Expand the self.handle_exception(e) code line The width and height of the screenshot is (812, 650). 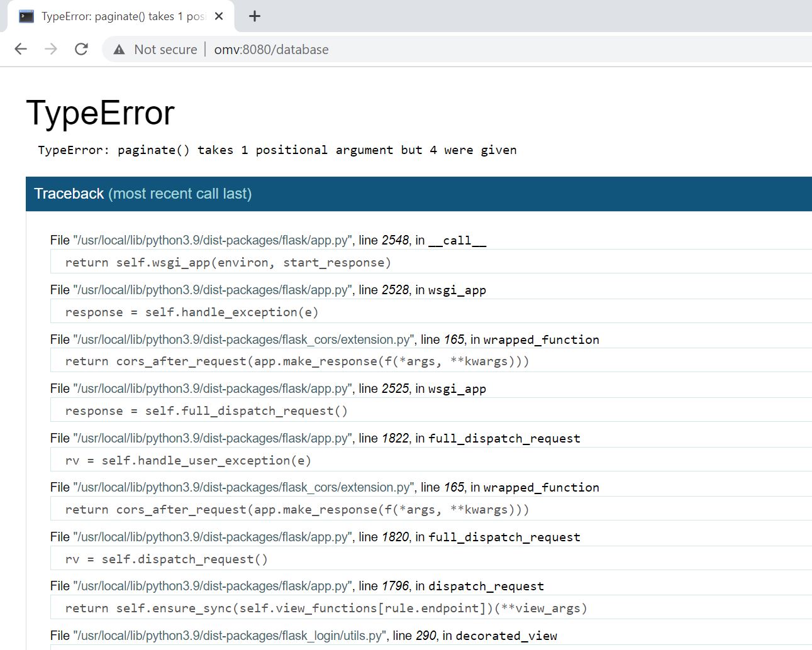(192, 312)
